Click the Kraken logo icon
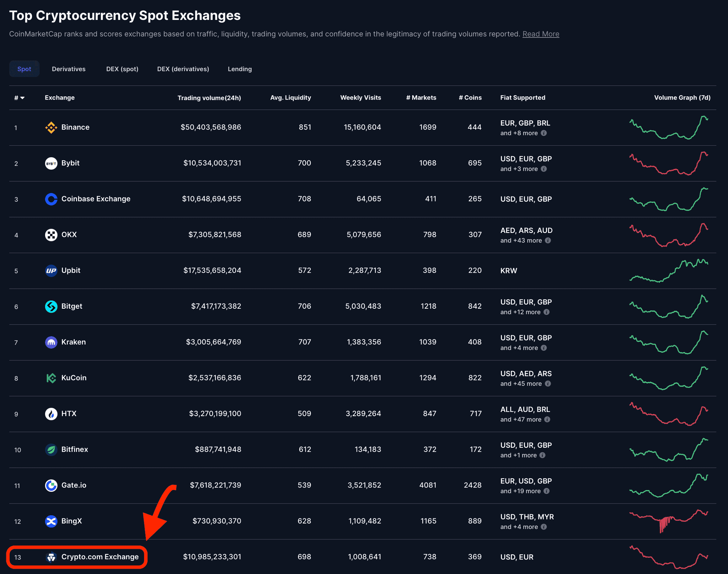 [51, 342]
